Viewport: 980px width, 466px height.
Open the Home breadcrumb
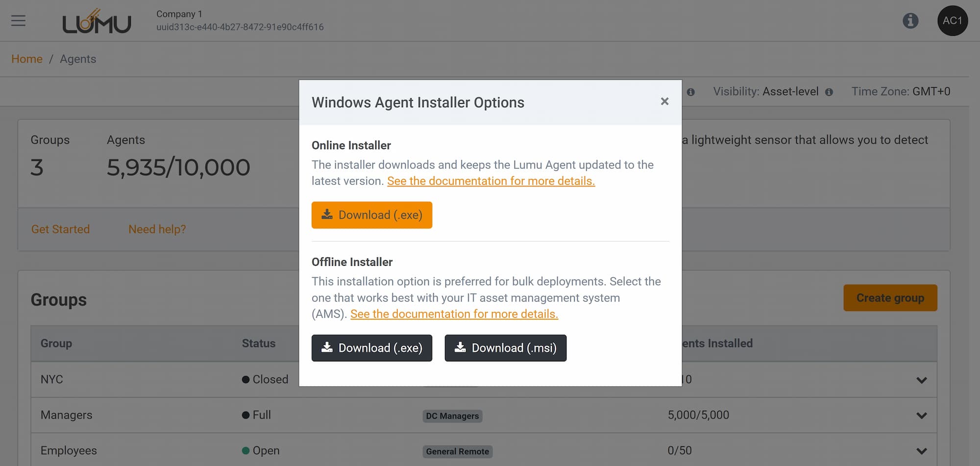27,59
